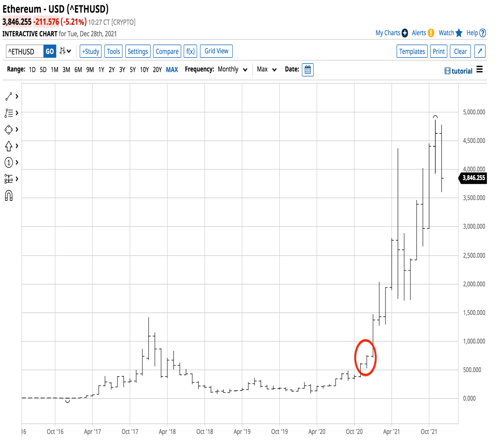499x448 pixels.
Task: Expand the trend line tool chevron
Action: (17, 97)
